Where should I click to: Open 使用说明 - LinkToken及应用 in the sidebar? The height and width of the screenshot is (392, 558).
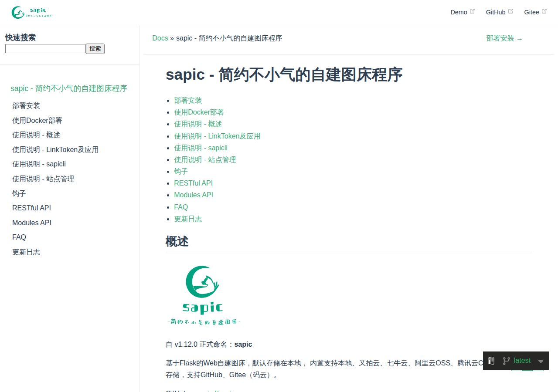(x=55, y=150)
